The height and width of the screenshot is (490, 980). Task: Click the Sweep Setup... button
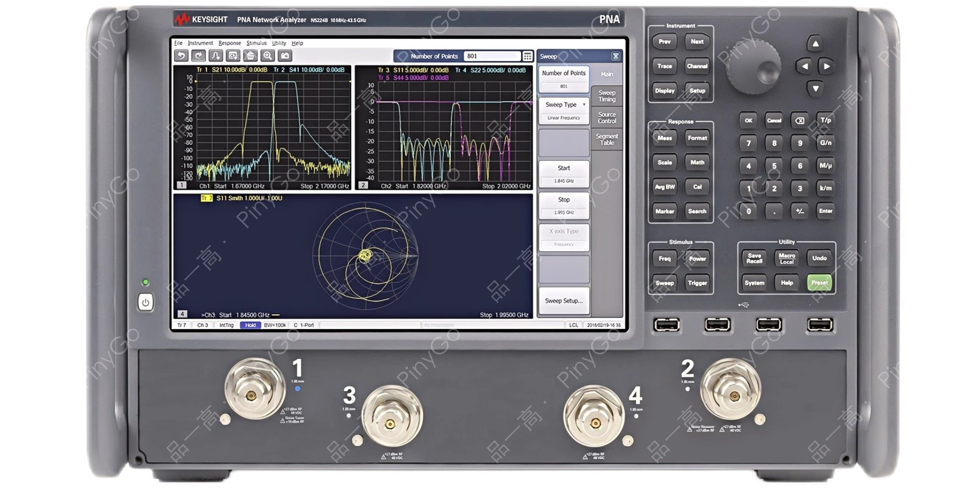coord(564,301)
